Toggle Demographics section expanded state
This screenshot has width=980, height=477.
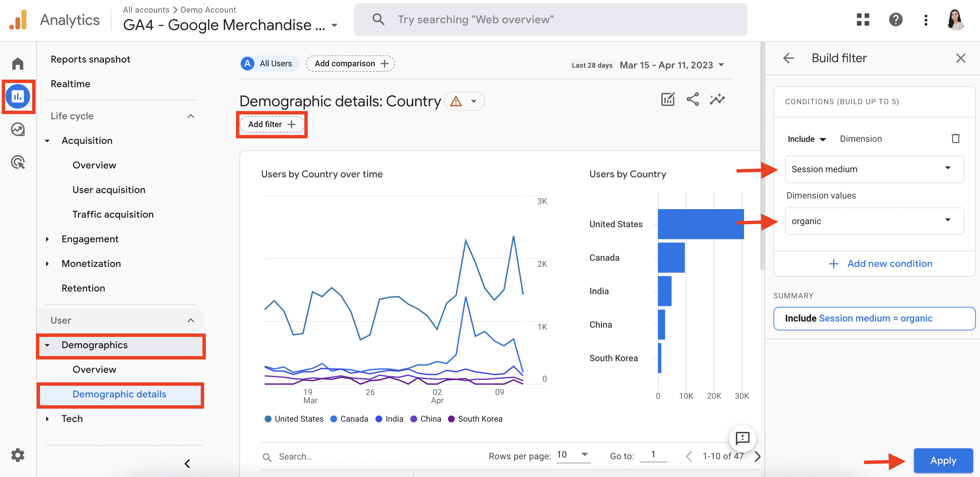point(49,345)
